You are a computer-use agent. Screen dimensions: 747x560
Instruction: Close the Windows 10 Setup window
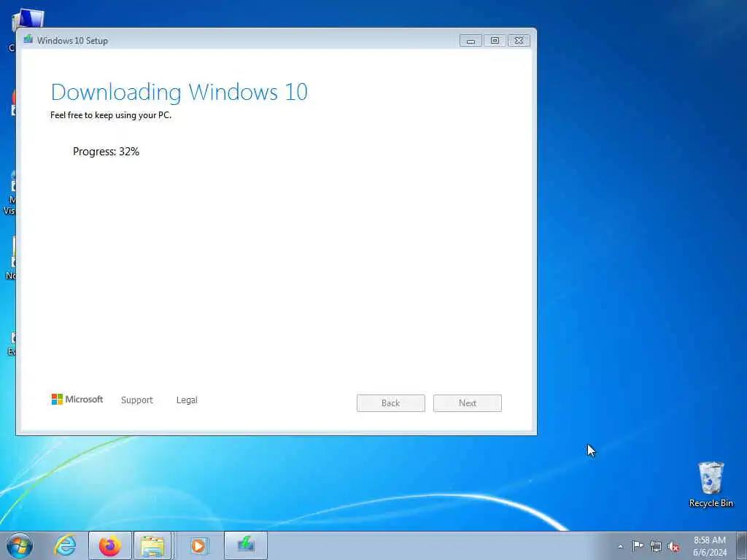point(519,41)
